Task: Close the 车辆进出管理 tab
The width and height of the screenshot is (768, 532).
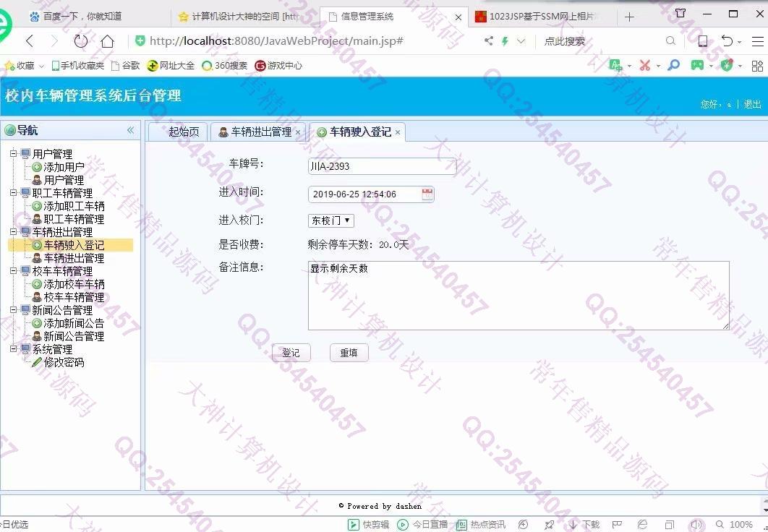Action: tap(298, 132)
